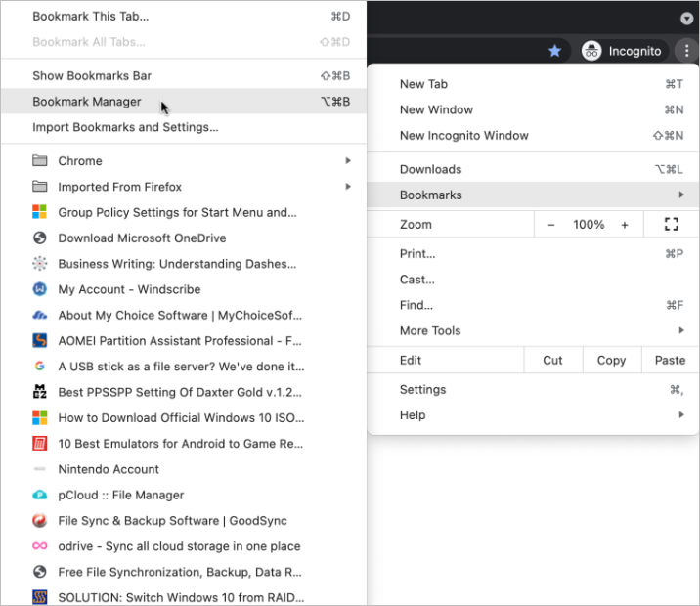
Task: Expand the Chrome bookmarks folder
Action: 80,161
